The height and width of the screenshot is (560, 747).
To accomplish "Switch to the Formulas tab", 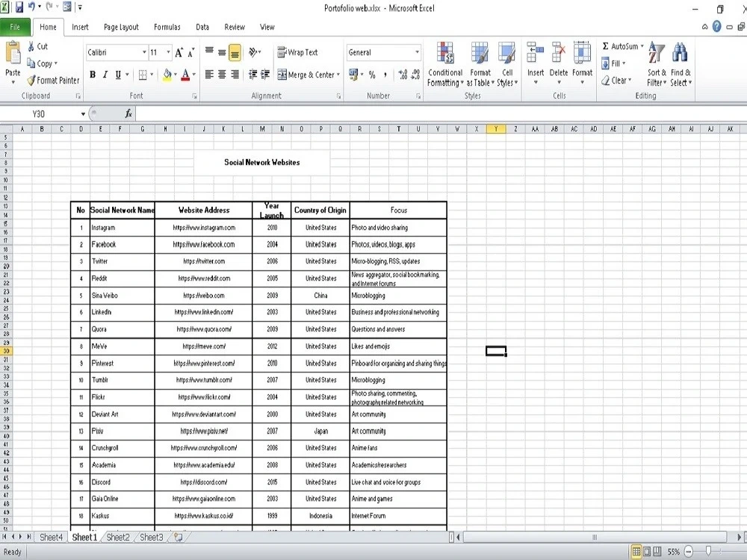I will (x=167, y=27).
